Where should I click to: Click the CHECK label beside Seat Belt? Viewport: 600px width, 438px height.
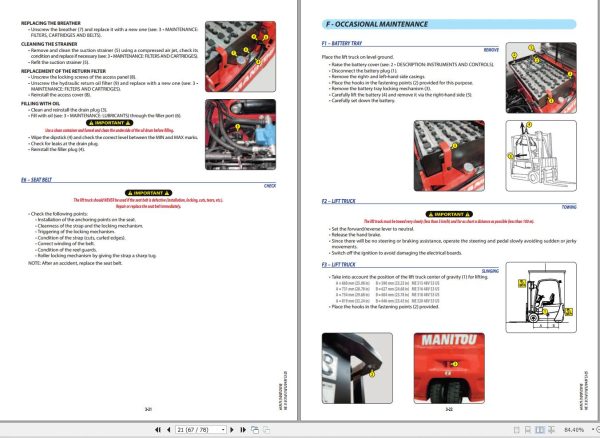click(x=270, y=186)
